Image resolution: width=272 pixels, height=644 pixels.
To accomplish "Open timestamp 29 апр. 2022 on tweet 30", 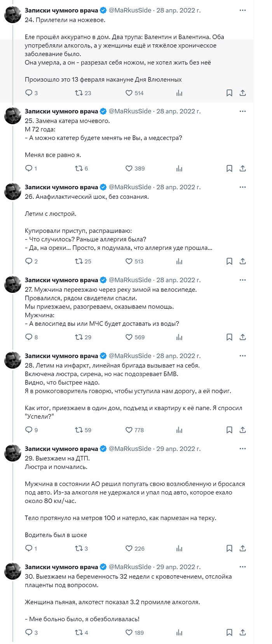I will pyautogui.click(x=178, y=567).
